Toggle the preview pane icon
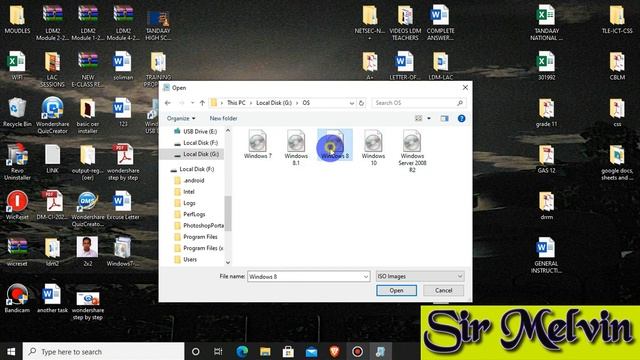 click(444, 118)
